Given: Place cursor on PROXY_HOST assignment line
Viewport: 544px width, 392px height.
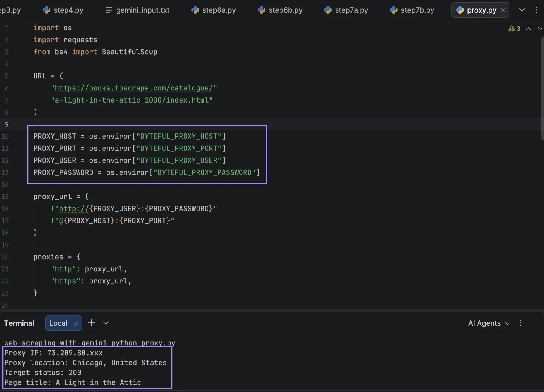Looking at the screenshot, I should pos(129,136).
